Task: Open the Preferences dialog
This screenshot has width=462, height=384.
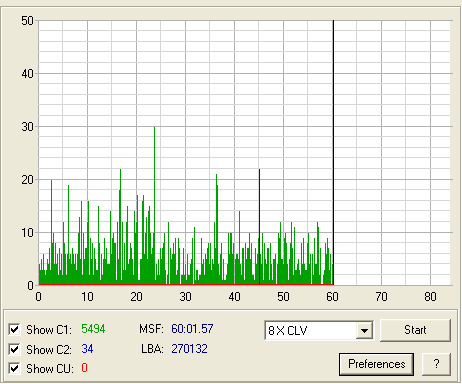Action: [376, 364]
